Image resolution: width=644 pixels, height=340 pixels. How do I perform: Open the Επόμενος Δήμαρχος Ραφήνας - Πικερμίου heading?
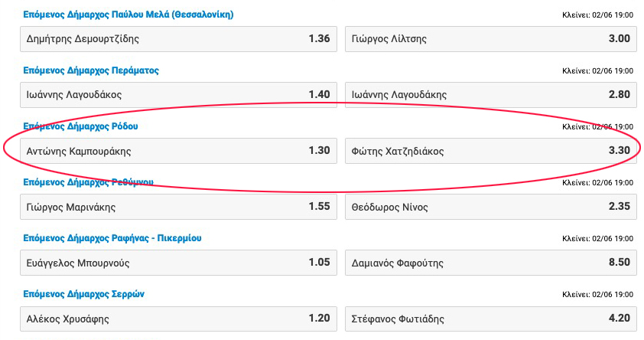coord(112,238)
